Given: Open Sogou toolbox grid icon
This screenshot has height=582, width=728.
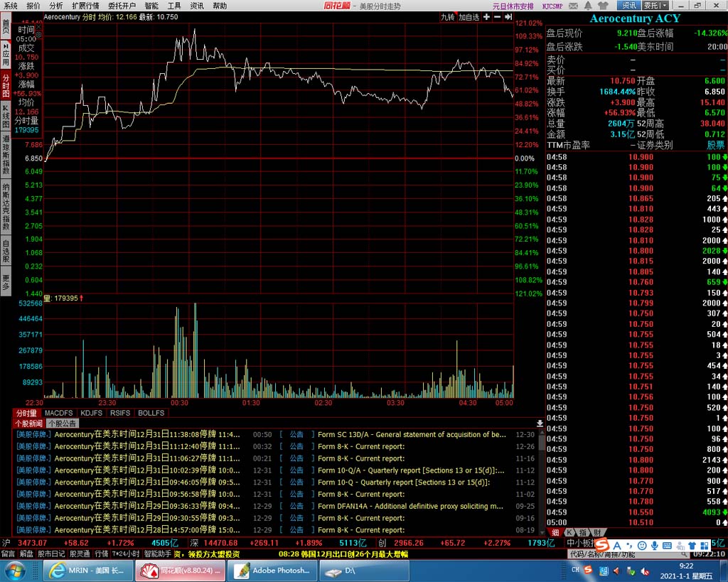Looking at the screenshot, I should coord(705,545).
